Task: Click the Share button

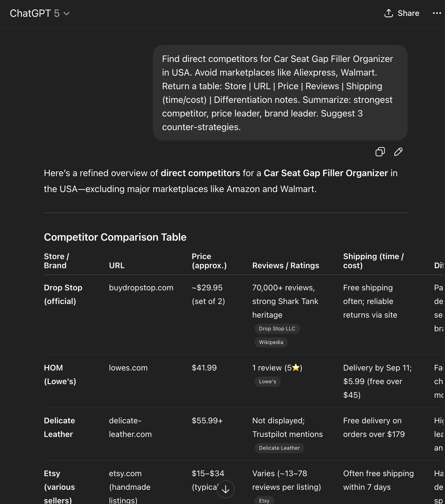Action: pyautogui.click(x=402, y=13)
